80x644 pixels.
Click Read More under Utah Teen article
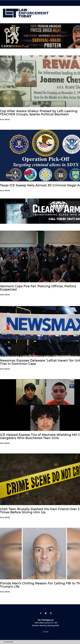click(x=5, y=517)
